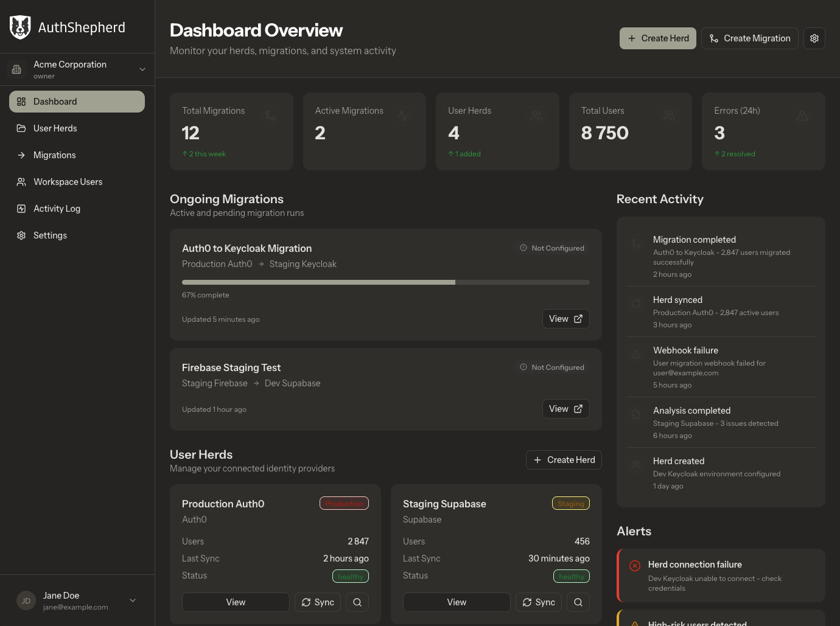The height and width of the screenshot is (626, 840).
Task: Click the Auth0 to Keycloak progress bar
Action: tap(385, 282)
